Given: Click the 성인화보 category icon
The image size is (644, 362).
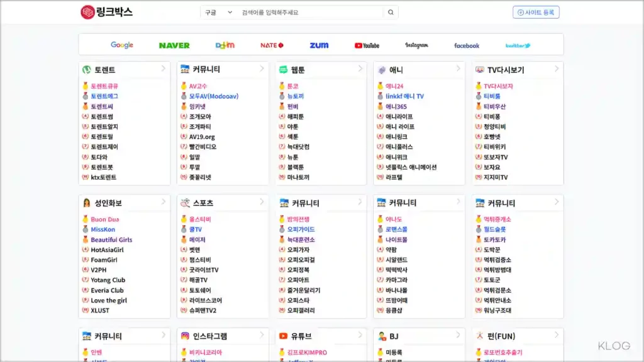Looking at the screenshot, I should click(86, 203).
